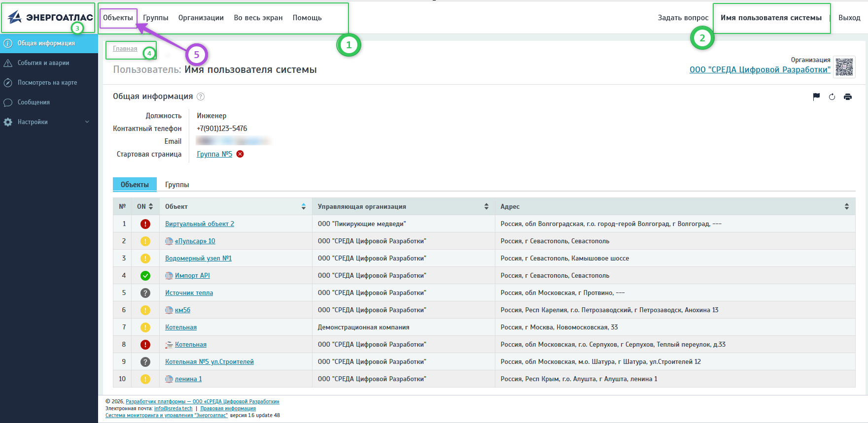The width and height of the screenshot is (868, 423).
Task: Open the Объекты top menu item
Action: [118, 18]
